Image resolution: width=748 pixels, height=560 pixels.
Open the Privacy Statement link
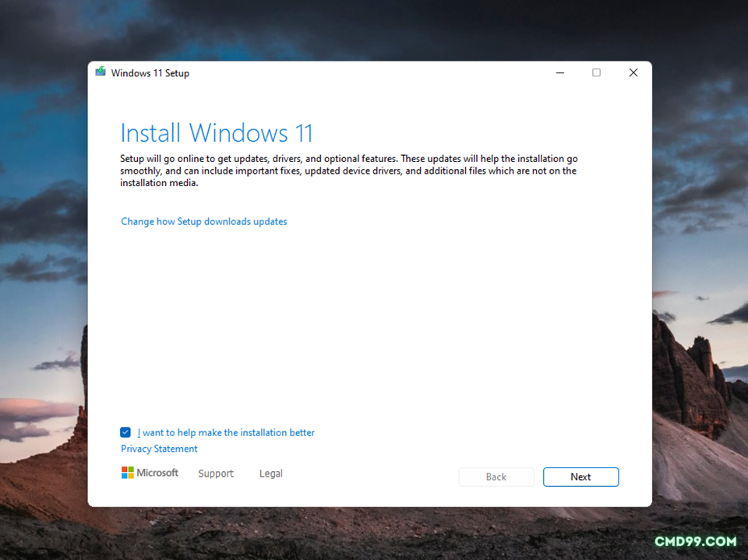coord(159,449)
